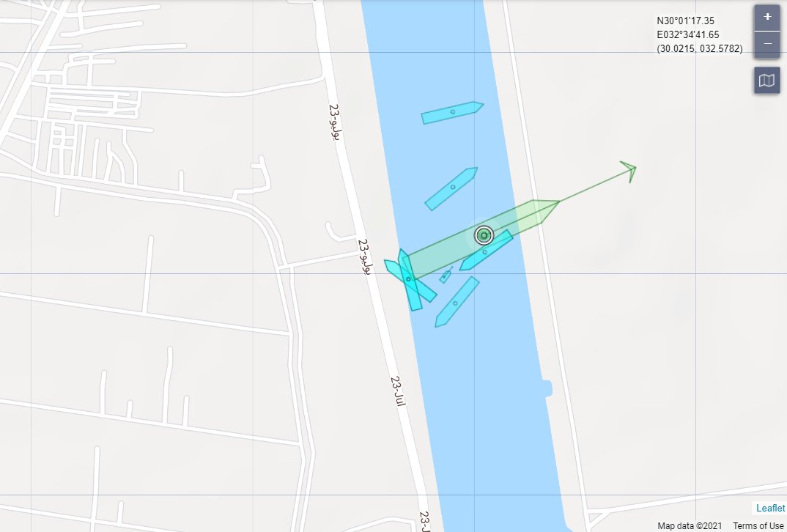Click the N30°01'17.35 latitude readout
787x532 pixels.
(x=685, y=21)
